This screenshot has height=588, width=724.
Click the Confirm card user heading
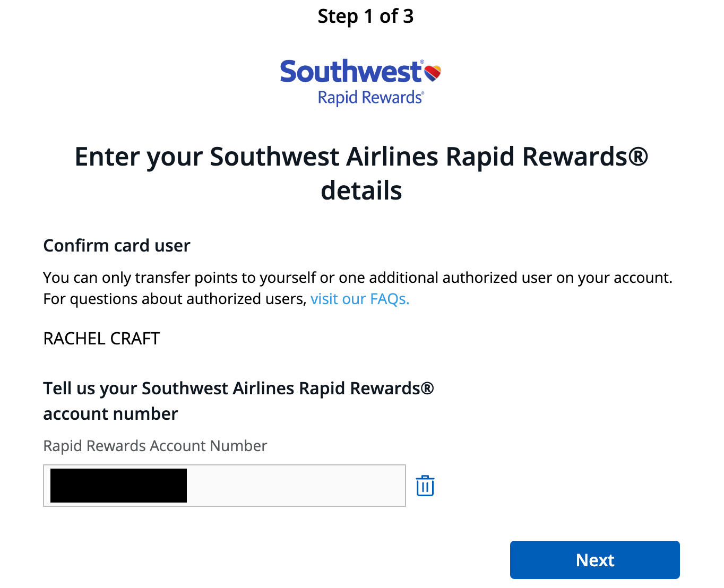click(116, 245)
